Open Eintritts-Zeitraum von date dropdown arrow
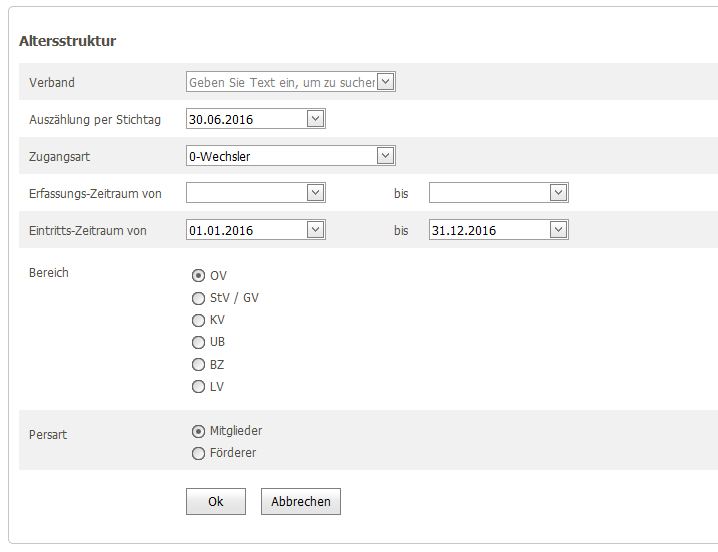Image resolution: width=718 pixels, height=552 pixels. (315, 230)
